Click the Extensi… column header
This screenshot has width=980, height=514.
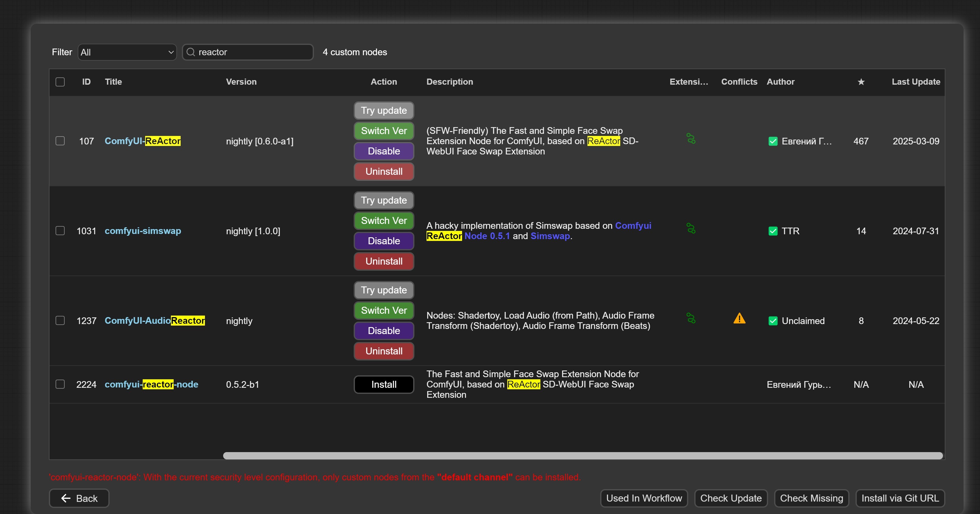689,82
